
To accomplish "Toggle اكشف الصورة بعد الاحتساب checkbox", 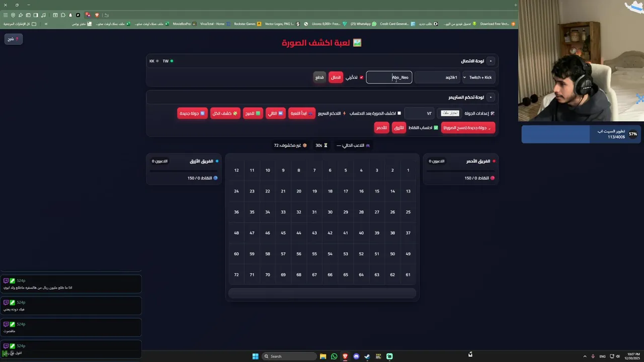I will point(399,113).
